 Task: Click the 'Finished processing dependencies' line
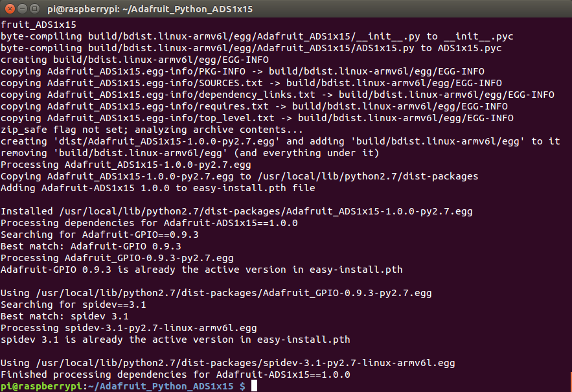176,375
